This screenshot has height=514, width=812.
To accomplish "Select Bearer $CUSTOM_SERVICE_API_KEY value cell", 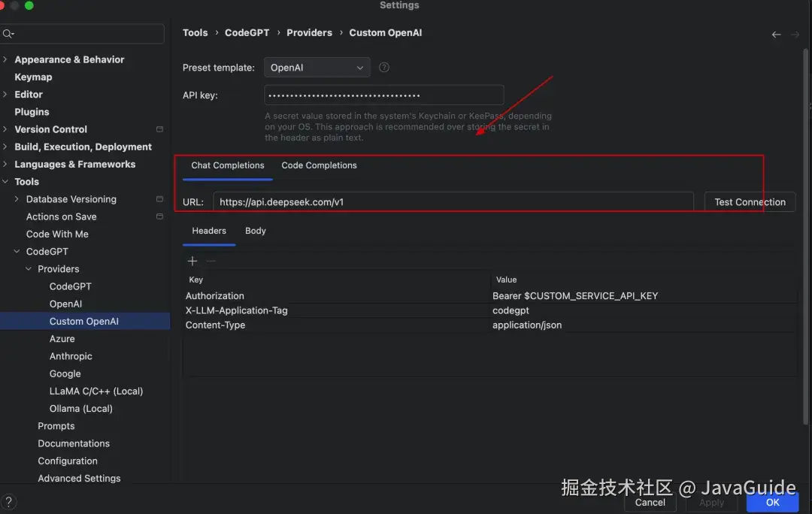I will pyautogui.click(x=644, y=296).
